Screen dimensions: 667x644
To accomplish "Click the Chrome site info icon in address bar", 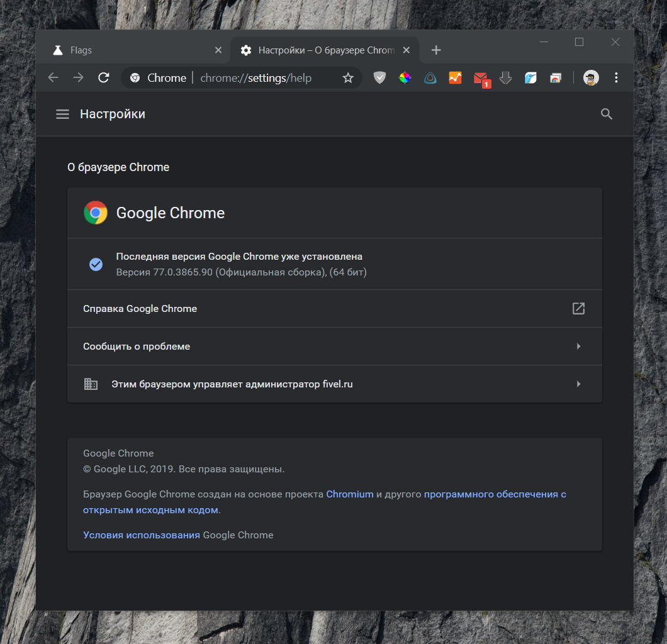I will [135, 78].
